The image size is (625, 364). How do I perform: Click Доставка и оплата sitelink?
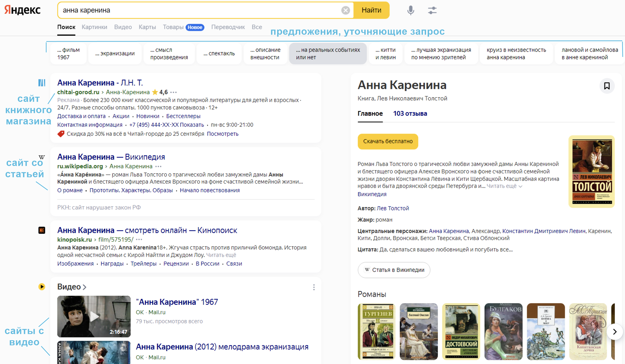[x=81, y=116]
